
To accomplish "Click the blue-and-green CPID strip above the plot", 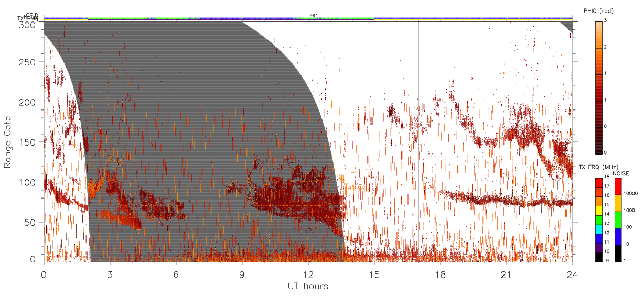I will point(308,17).
